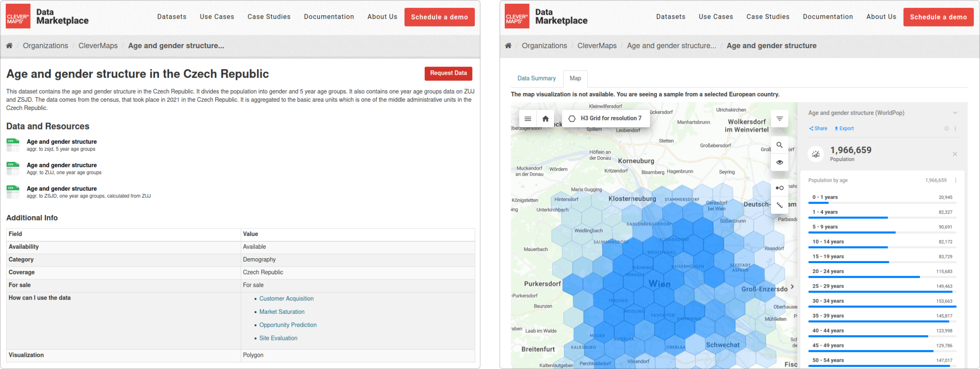
Task: Click the map search magnifier icon
Action: point(780,145)
